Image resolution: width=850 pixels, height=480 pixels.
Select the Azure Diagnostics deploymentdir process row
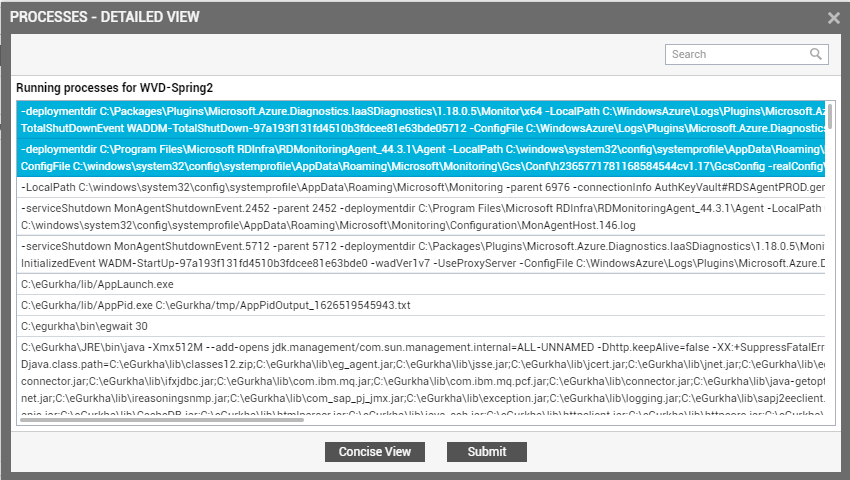(421, 120)
